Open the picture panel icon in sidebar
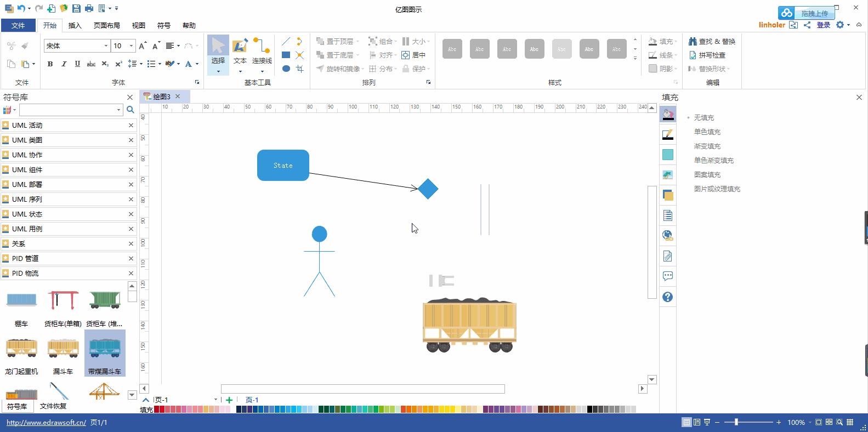 pos(667,175)
